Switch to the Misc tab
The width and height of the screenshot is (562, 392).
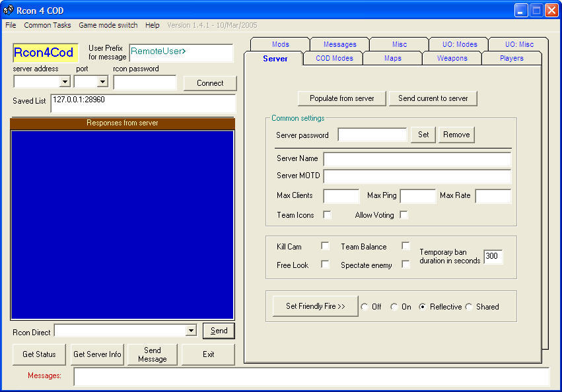point(400,44)
